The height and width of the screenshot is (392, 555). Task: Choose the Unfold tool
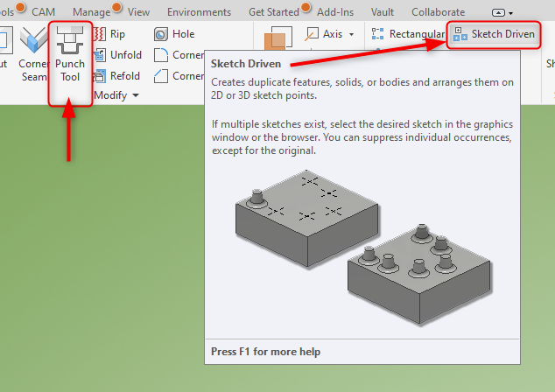click(x=118, y=55)
